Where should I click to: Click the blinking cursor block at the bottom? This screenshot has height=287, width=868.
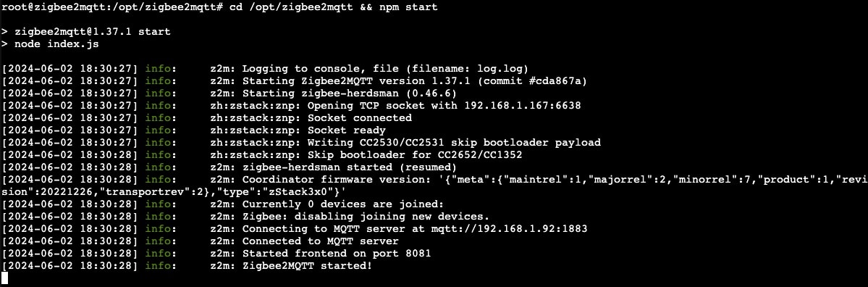6,279
